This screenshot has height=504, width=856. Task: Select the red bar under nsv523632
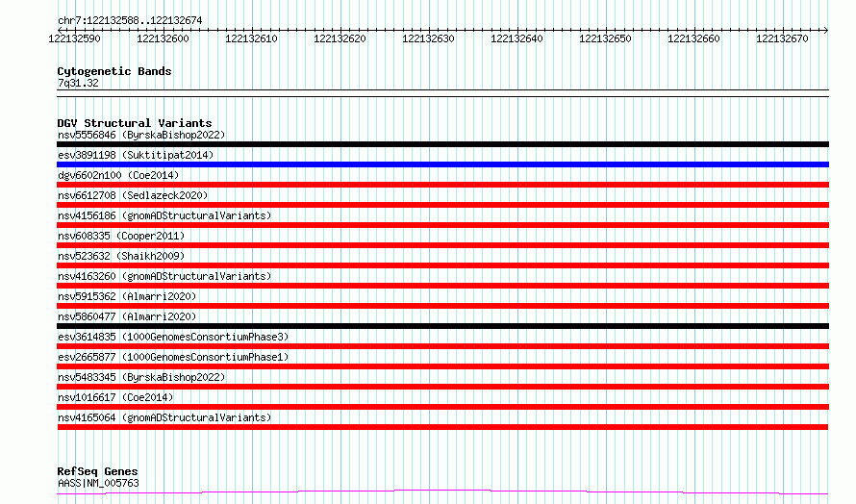tap(442, 265)
